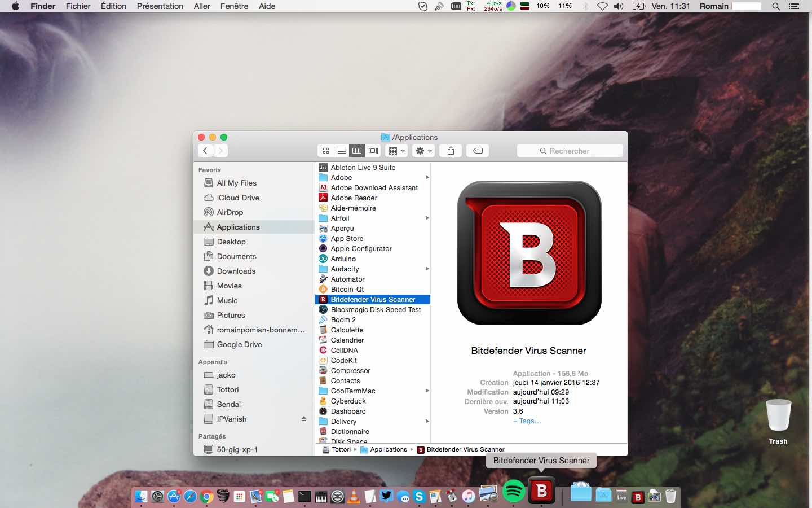Expand the Adobe folder arrow

427,178
